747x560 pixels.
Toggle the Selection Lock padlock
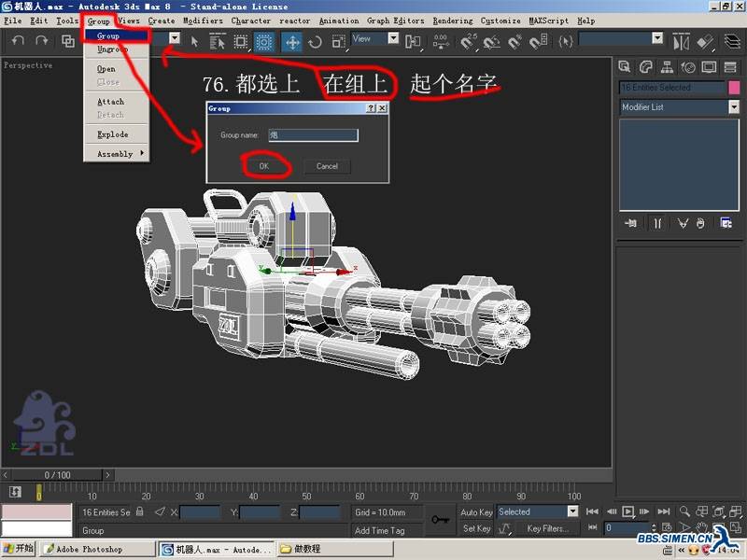pyautogui.click(x=139, y=511)
